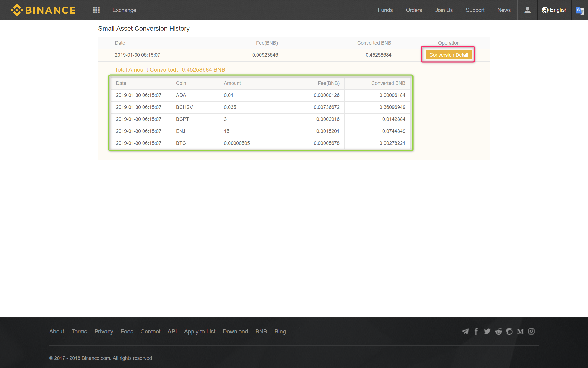The image size is (588, 368).
Task: Open the Funds menu
Action: click(x=385, y=10)
